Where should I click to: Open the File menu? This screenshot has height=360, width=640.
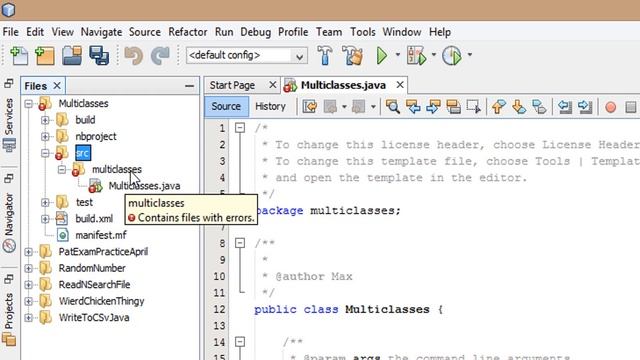10,32
